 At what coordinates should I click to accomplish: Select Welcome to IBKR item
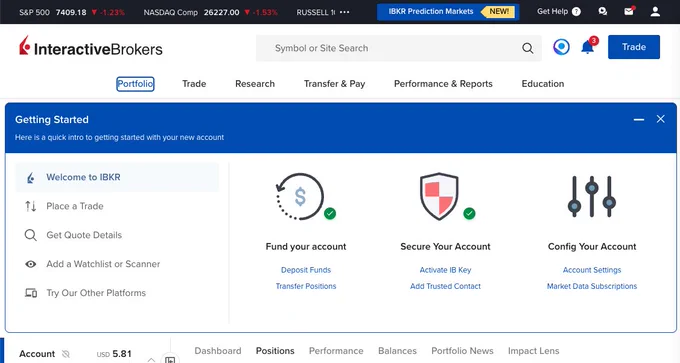117,177
